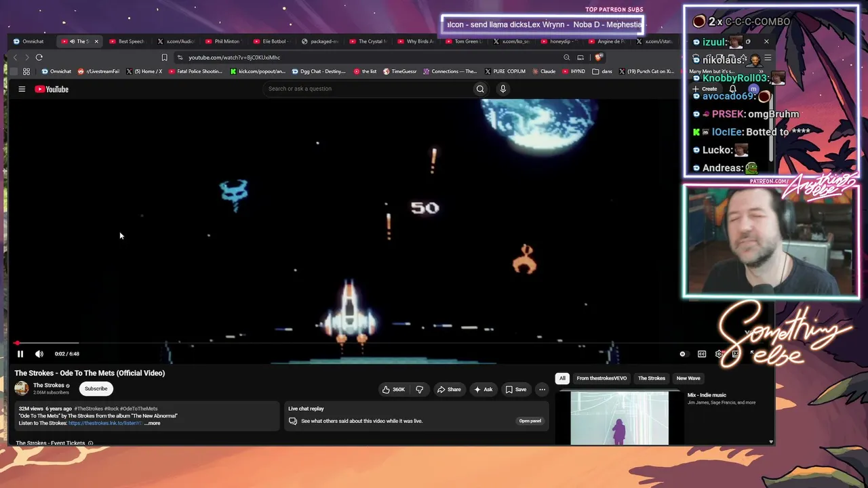Open the live chat replay panel
This screenshot has width=868, height=488.
530,421
